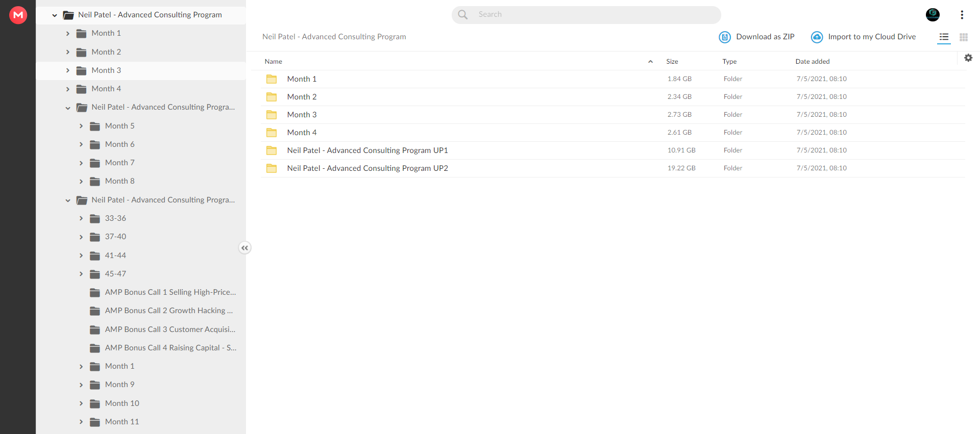Viewport: 980px width, 434px height.
Task: Click the Download as ZIP icon
Action: pyautogui.click(x=725, y=37)
